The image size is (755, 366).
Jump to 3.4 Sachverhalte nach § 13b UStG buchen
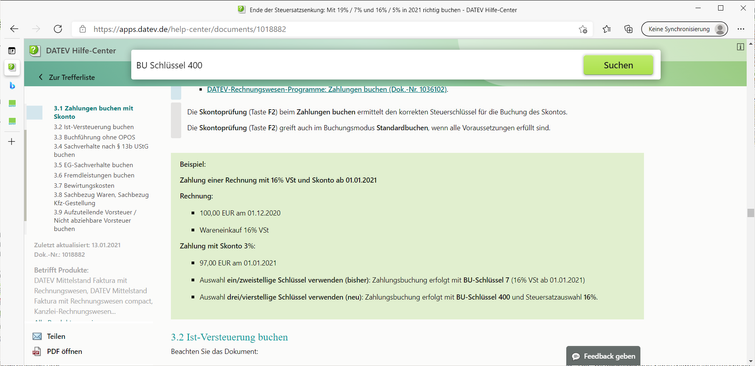(x=102, y=150)
